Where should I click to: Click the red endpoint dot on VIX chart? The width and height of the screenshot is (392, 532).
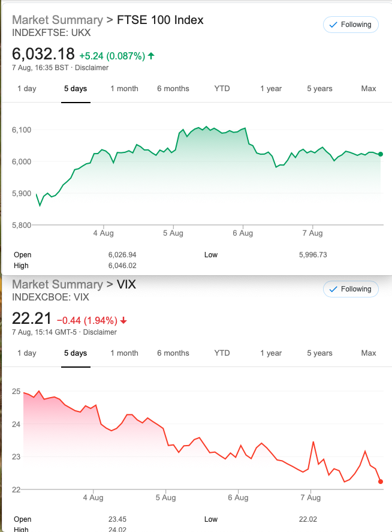point(381,482)
